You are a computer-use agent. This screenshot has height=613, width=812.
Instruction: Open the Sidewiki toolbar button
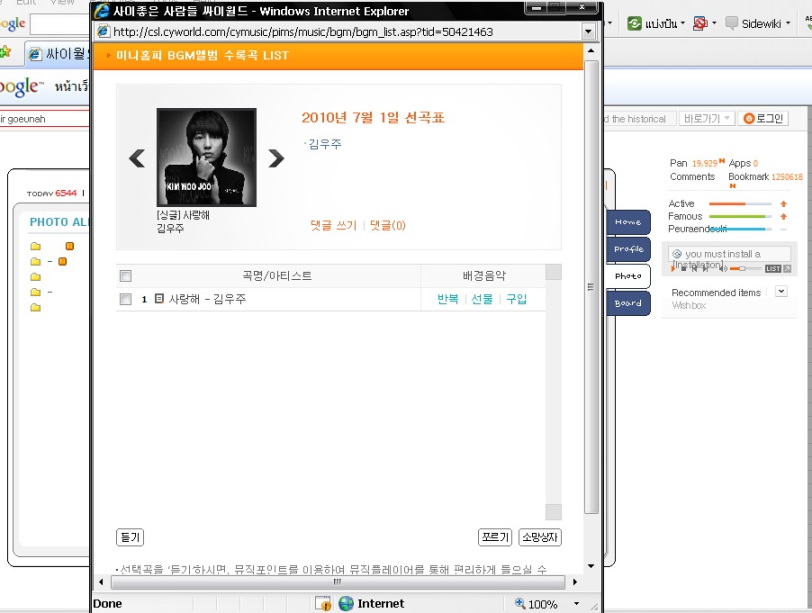click(754, 23)
